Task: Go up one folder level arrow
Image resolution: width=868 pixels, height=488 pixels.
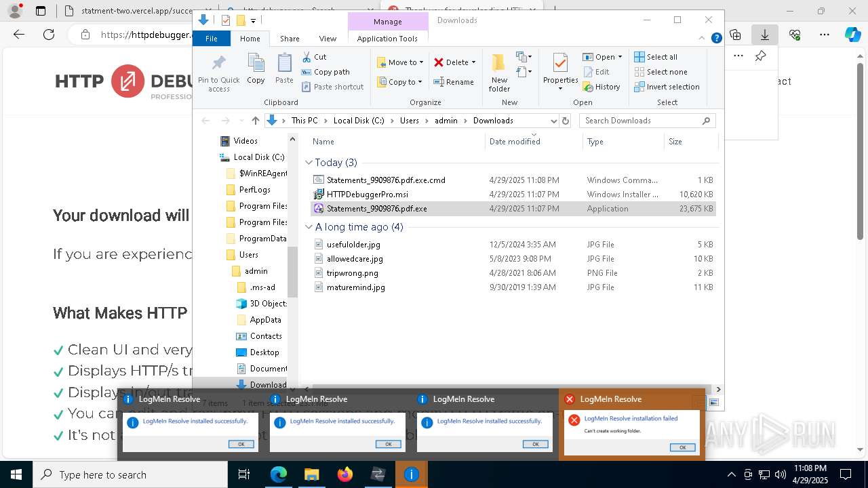Action: (x=255, y=121)
